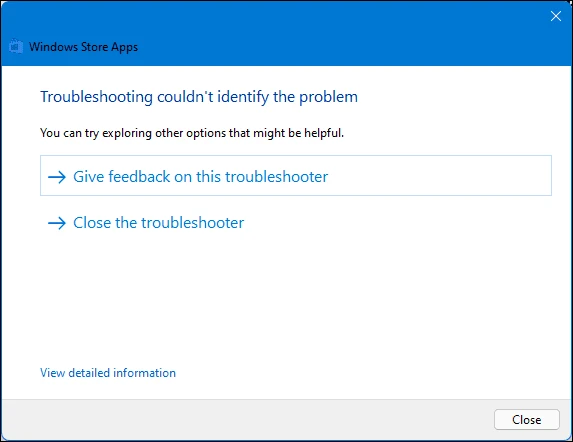Viewport: 573px width, 442px height.
Task: Click the word problem in the heading
Action: click(328, 98)
